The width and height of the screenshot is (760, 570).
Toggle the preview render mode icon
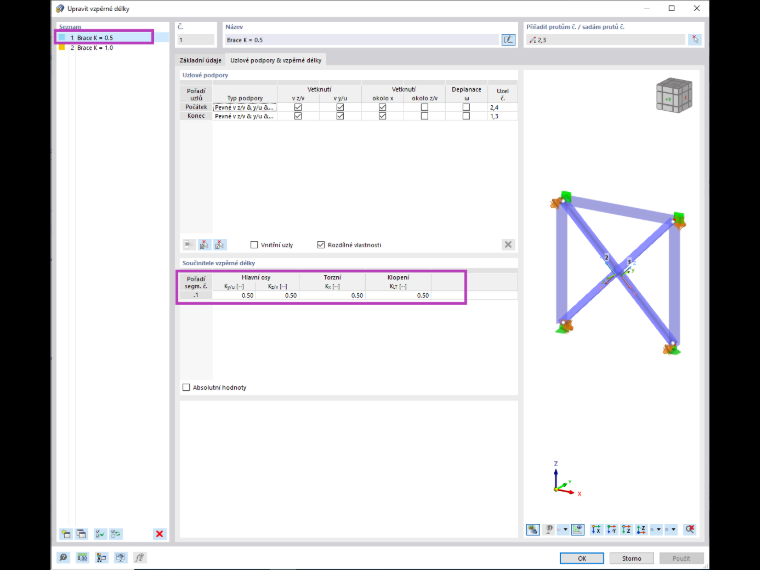(x=533, y=529)
